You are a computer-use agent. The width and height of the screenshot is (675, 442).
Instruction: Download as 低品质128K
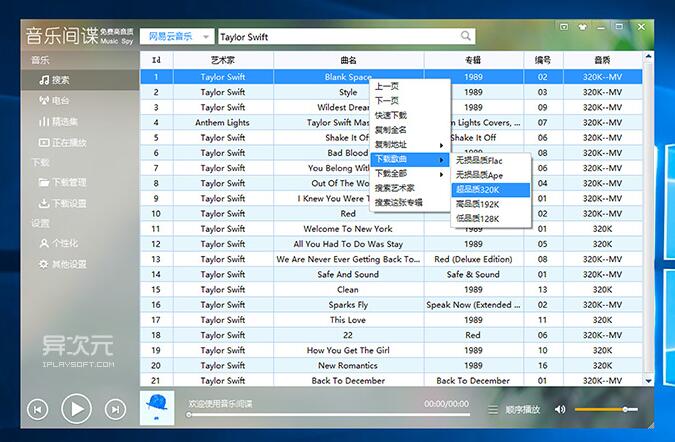tap(491, 219)
